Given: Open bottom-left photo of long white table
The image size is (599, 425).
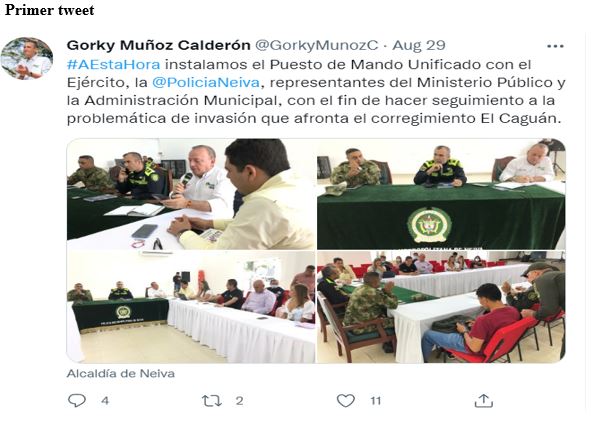Looking at the screenshot, I should (x=191, y=307).
